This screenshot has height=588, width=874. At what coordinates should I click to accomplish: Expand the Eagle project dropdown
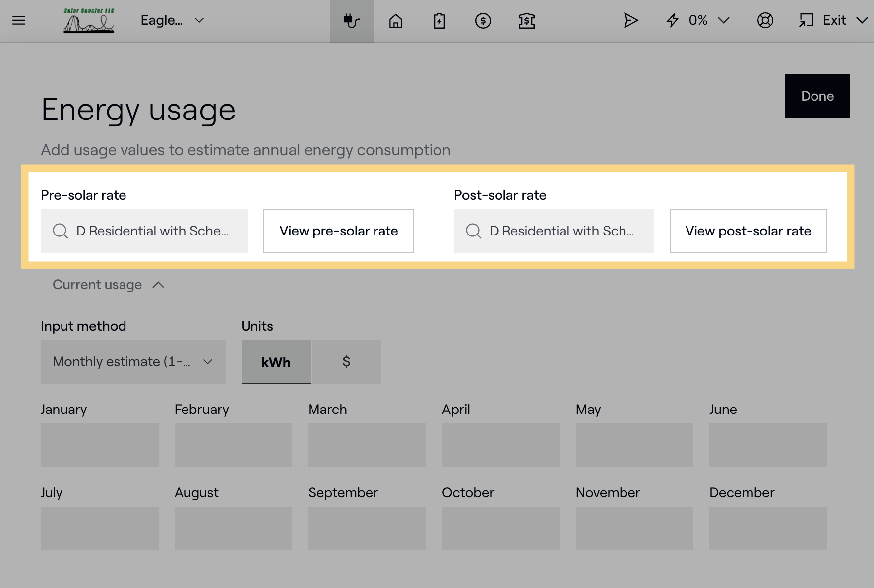coord(172,20)
